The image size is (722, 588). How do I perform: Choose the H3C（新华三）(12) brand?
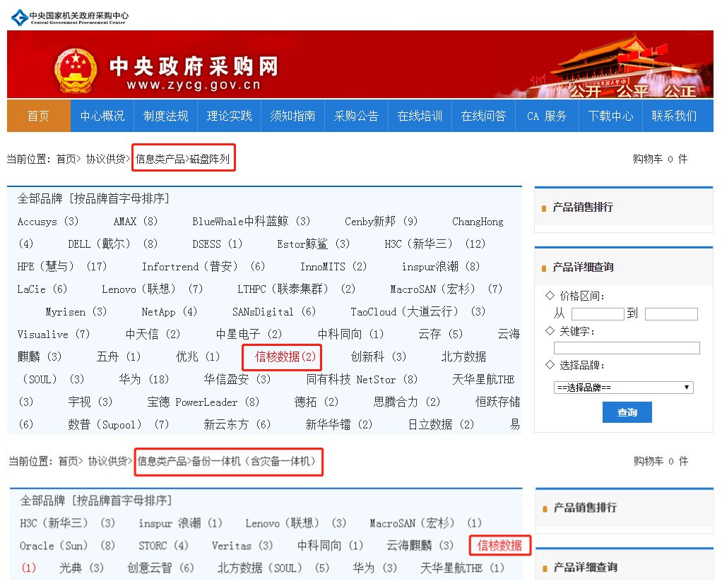tap(435, 244)
